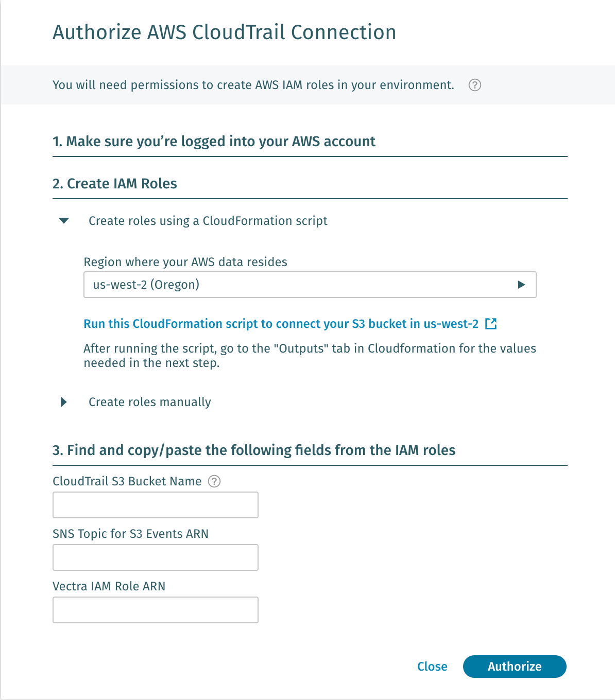Open the Run this CloudFormation script link
Screen dimensions: 615x700
[281, 324]
